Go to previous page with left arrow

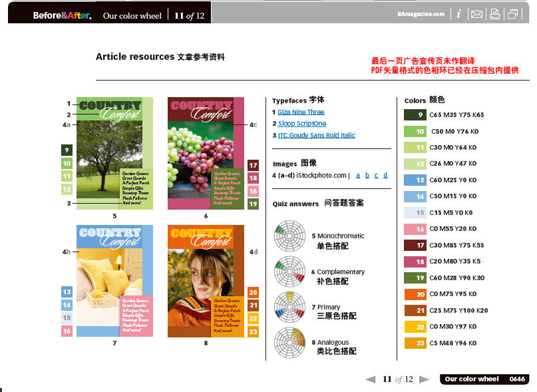[371, 379]
